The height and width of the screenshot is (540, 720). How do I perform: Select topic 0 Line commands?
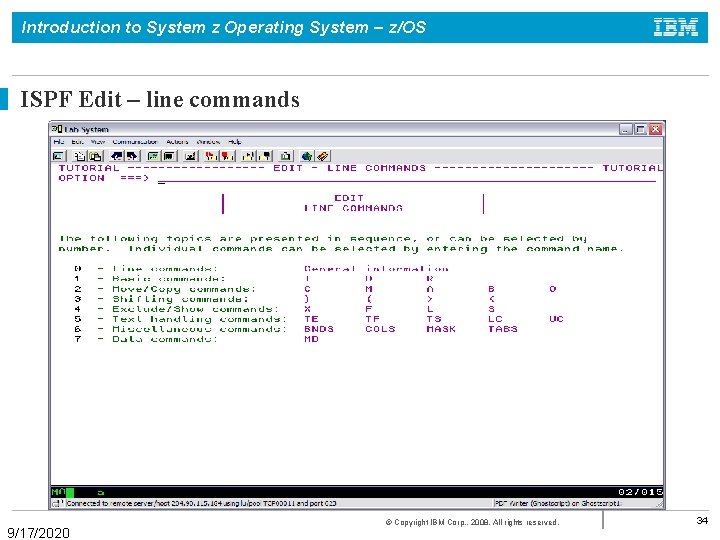[x=146, y=269]
